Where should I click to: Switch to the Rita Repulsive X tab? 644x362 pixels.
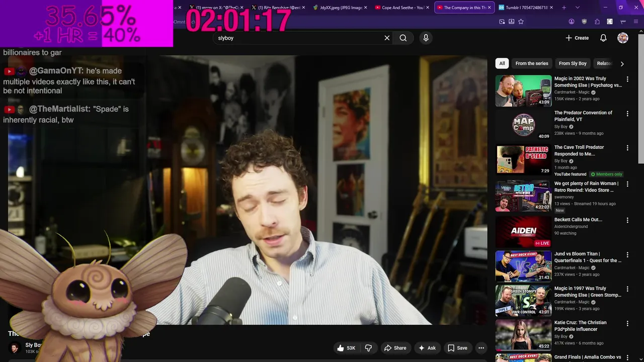pyautogui.click(x=277, y=8)
